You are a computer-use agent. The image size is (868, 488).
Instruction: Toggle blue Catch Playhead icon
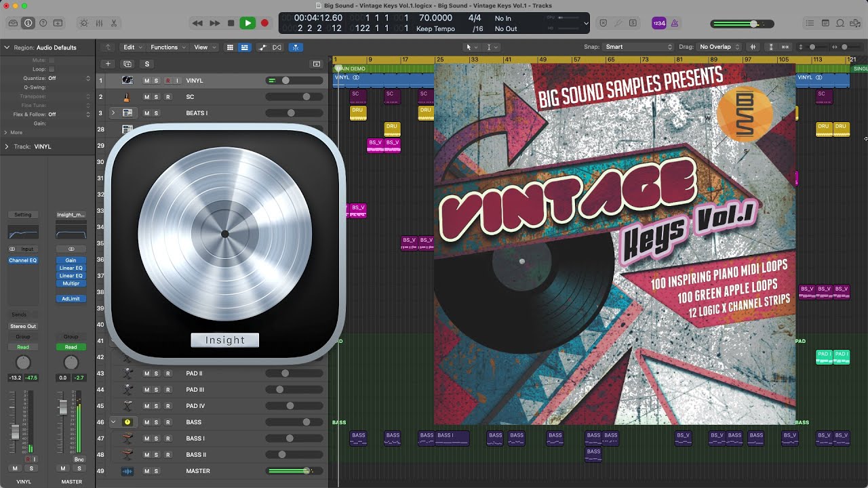[x=296, y=47]
